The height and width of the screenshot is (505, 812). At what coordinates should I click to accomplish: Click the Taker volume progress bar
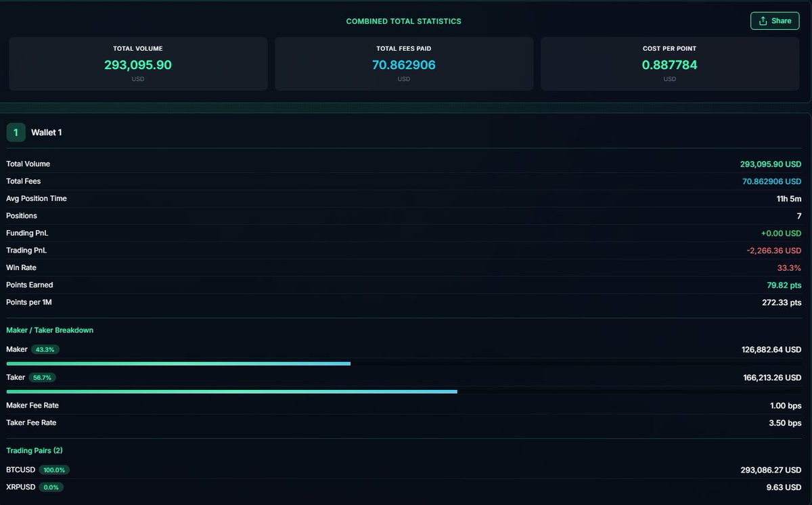tap(404, 391)
